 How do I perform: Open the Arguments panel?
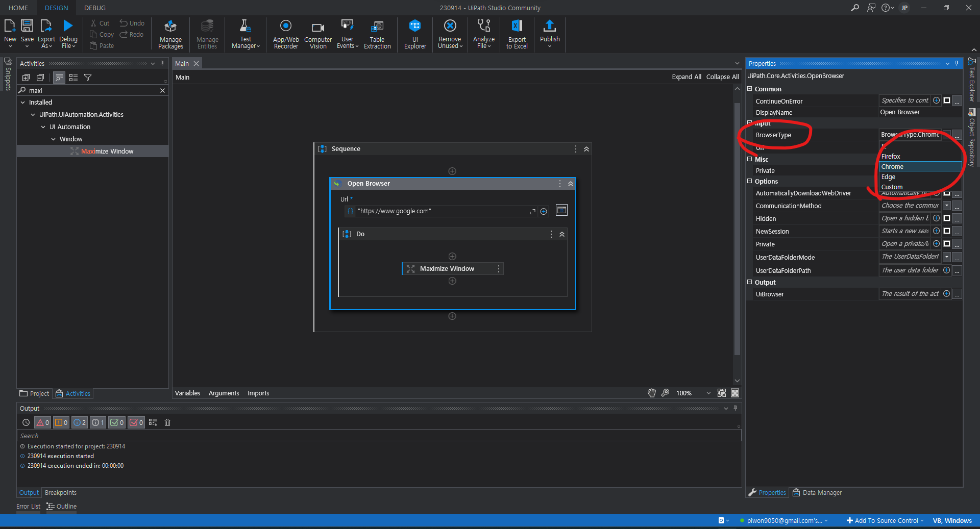224,393
